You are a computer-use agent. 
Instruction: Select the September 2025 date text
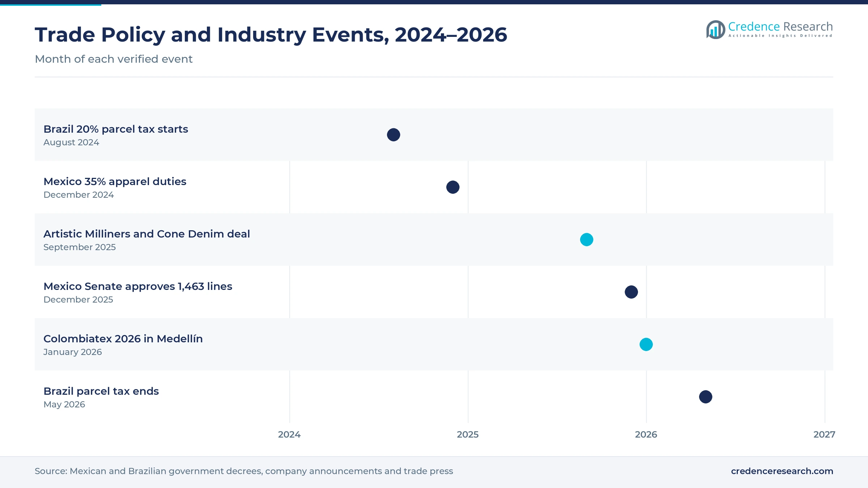[80, 247]
